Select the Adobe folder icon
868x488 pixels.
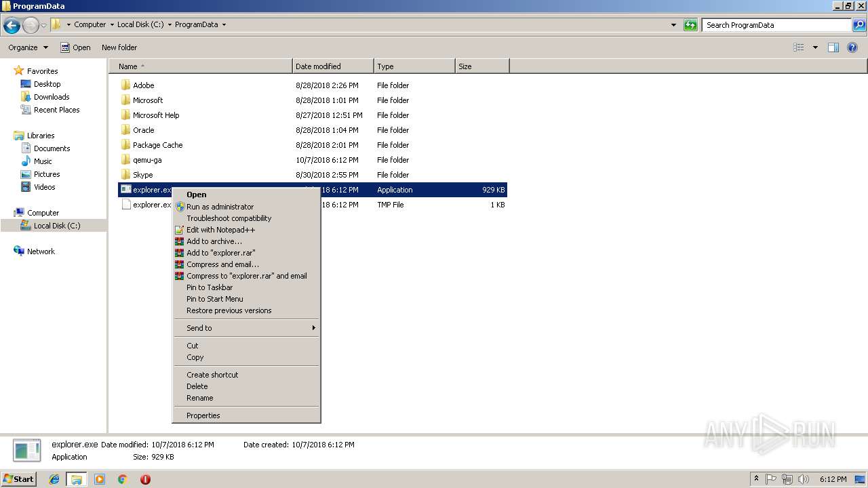(125, 85)
